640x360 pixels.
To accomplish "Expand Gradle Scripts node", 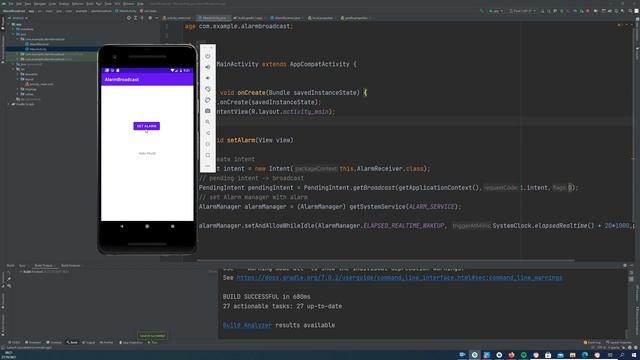I will point(9,104).
